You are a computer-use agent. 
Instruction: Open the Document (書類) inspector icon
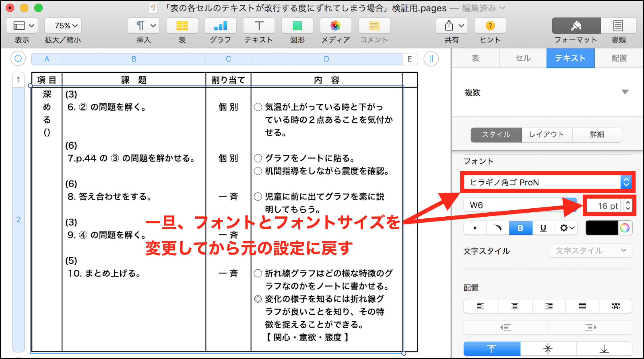pos(618,26)
